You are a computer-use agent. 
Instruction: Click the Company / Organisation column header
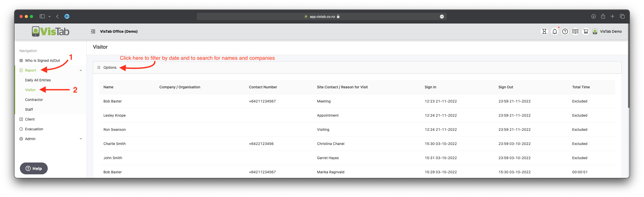tap(180, 87)
